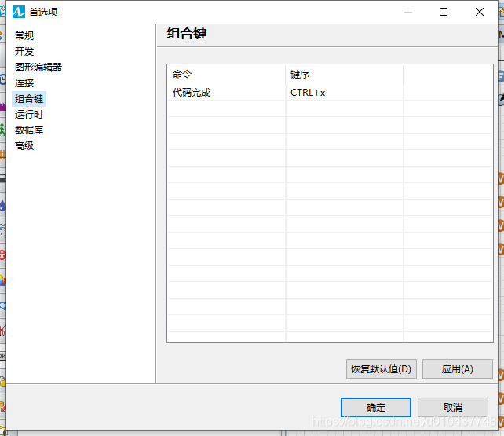Cancel with the 取消 button
504x436 pixels.
pos(452,408)
